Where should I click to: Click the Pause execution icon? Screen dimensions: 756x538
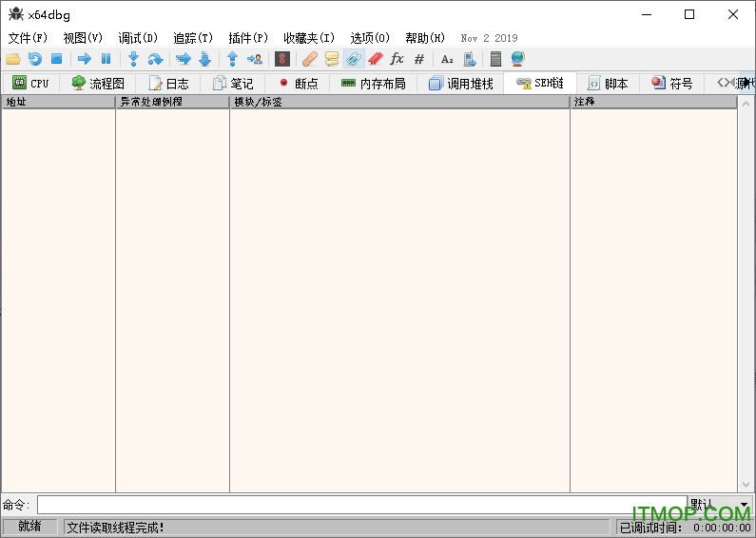pos(107,59)
